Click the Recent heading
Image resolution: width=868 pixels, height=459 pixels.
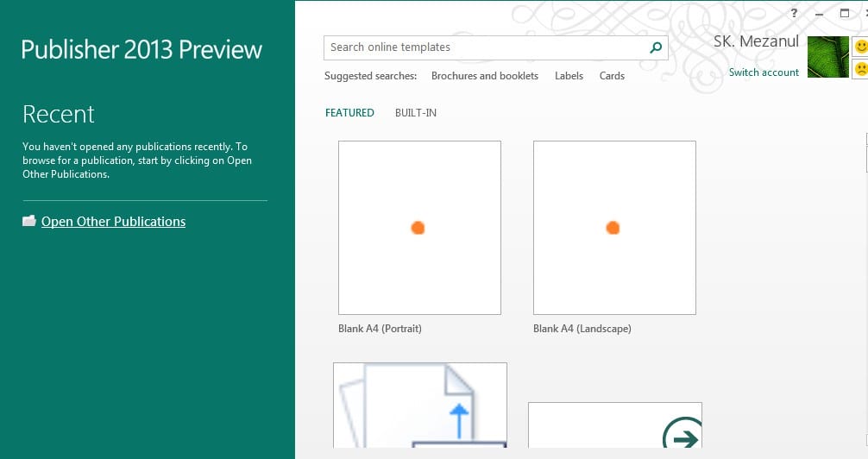coord(59,114)
